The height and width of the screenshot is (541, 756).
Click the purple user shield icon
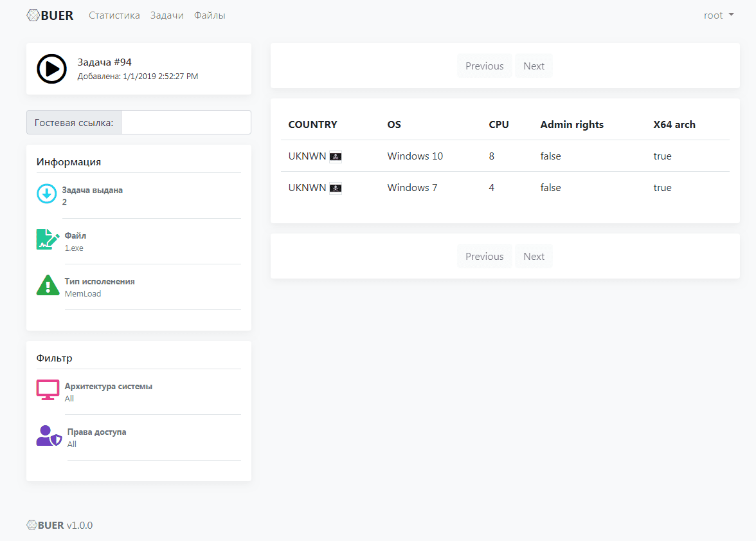49,436
